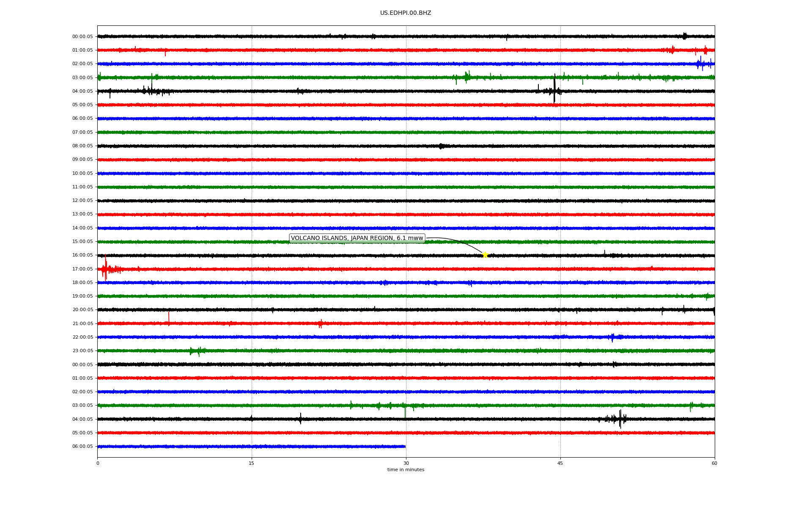Click the 23:00:05 row time label

82,351
